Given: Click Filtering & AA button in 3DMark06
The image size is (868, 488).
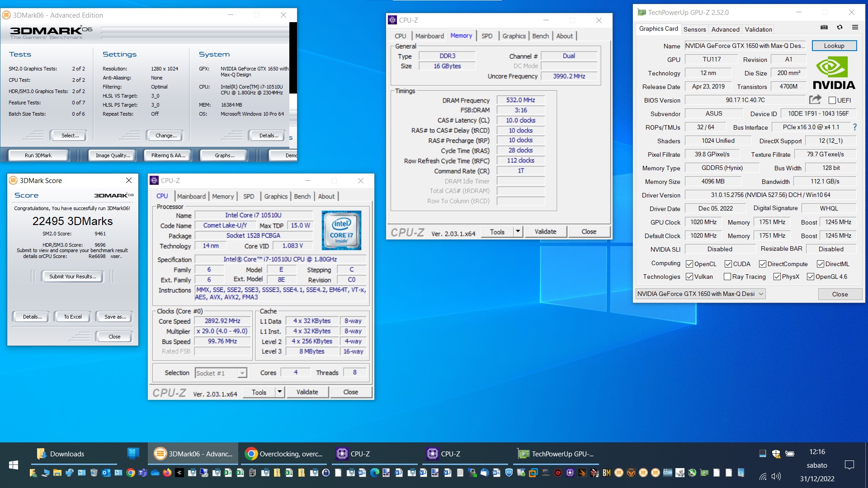Looking at the screenshot, I should click(x=168, y=155).
